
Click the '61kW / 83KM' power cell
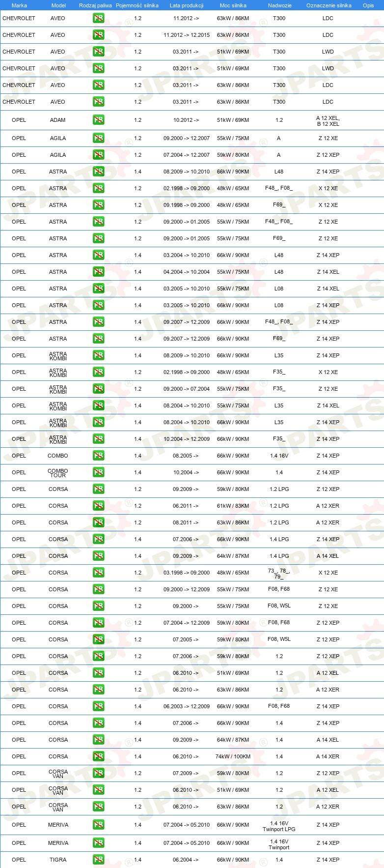click(233, 506)
